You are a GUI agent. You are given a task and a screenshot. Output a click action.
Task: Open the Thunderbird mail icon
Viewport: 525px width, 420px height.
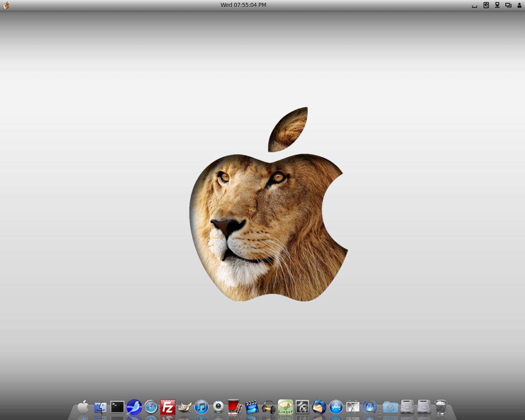[319, 407]
